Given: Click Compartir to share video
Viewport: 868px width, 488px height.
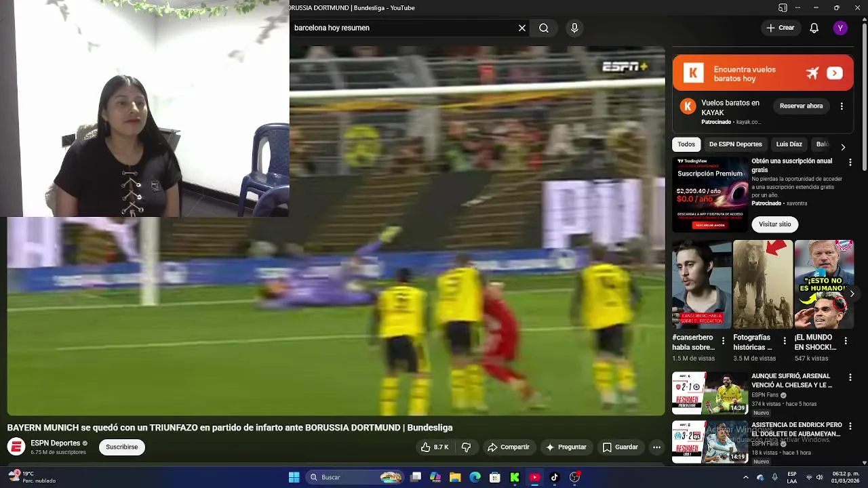Looking at the screenshot, I should point(509,447).
